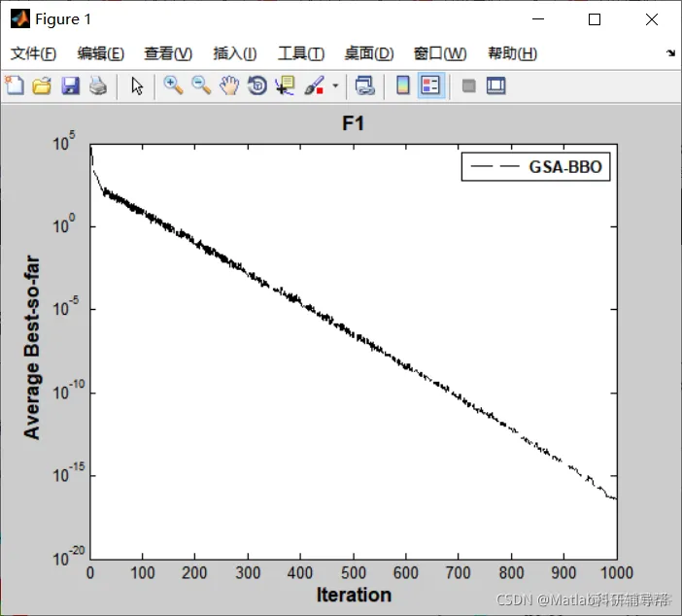Image resolution: width=682 pixels, height=616 pixels.
Task: Open the 帮助(H) menu
Action: coord(512,54)
